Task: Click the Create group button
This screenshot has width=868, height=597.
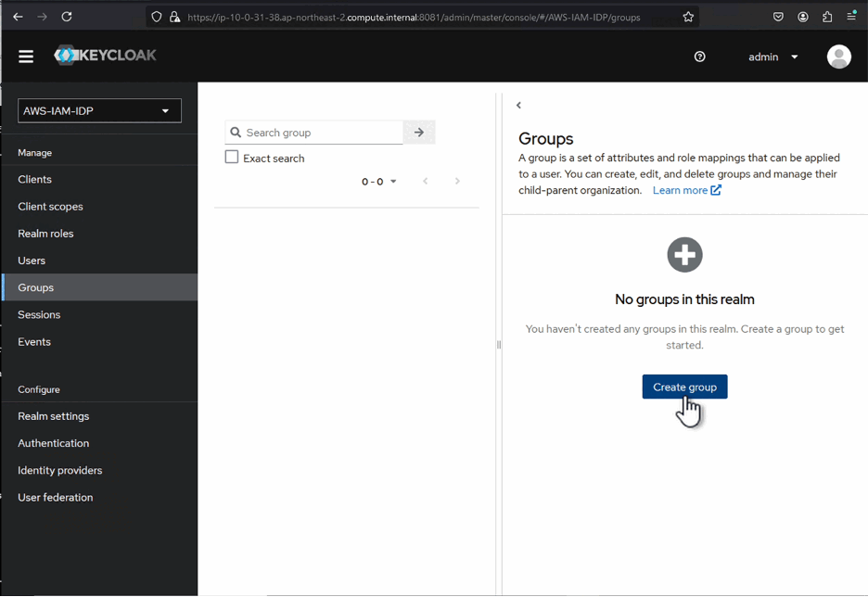Action: pos(684,387)
